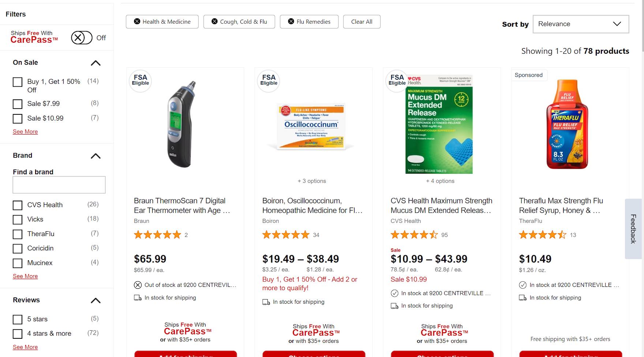644x357 pixels.
Task: Toggle the Ships Free with CarePass switch
Action: [82, 38]
